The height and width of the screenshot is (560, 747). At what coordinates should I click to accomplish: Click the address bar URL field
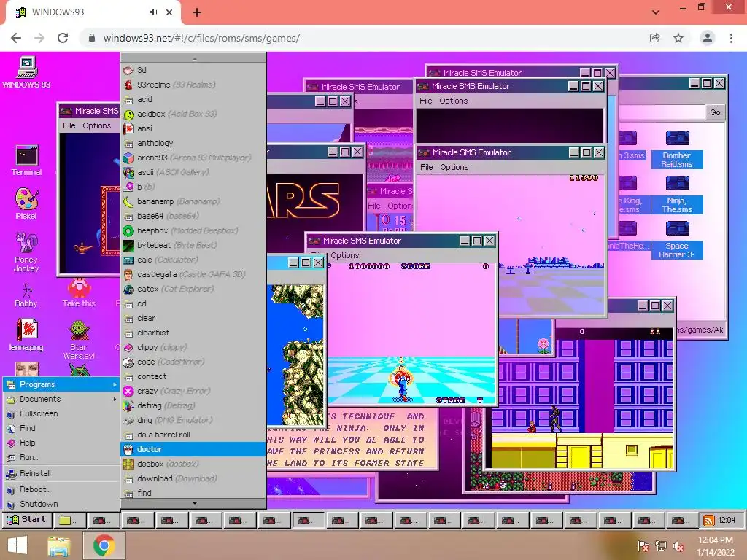tap(362, 38)
